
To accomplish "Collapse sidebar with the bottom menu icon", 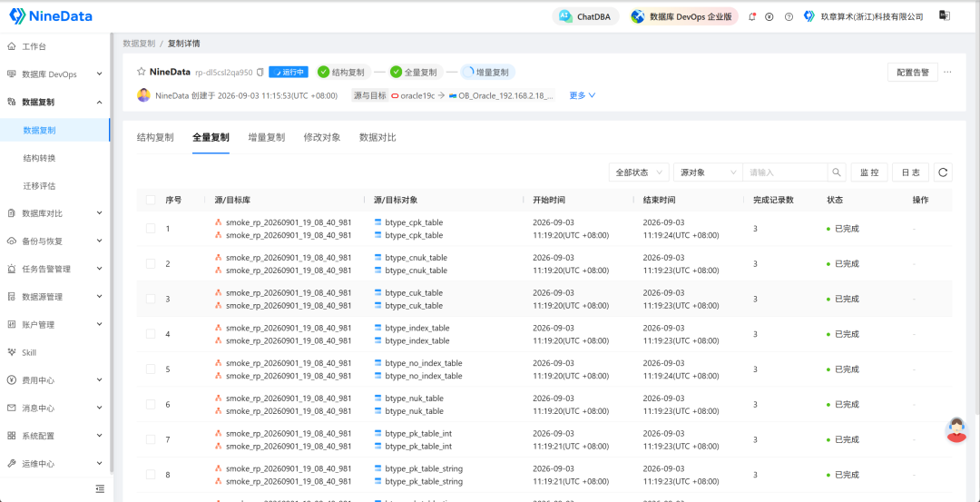I will pos(100,489).
